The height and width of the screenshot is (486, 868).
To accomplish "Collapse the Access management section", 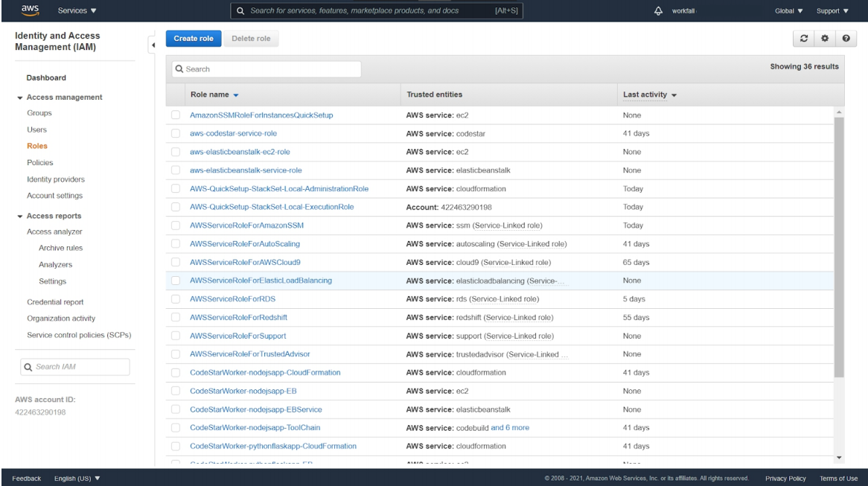I will (20, 97).
